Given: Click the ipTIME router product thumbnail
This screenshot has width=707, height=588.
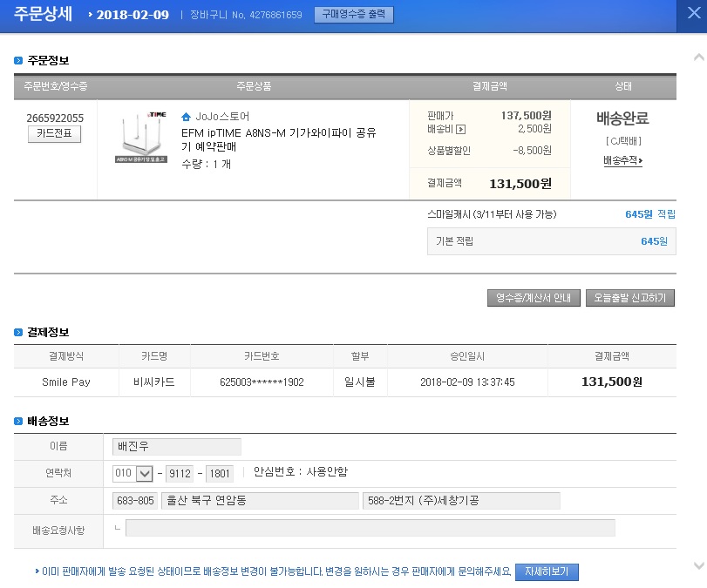Looking at the screenshot, I should coord(141,137).
